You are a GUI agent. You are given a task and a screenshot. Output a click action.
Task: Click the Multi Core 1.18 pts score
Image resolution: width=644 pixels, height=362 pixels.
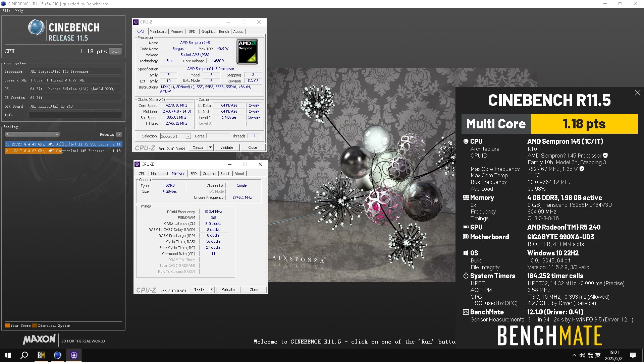coord(584,124)
